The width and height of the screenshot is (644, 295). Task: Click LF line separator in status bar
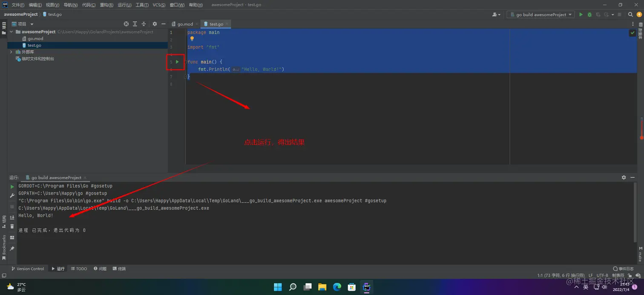coord(591,275)
